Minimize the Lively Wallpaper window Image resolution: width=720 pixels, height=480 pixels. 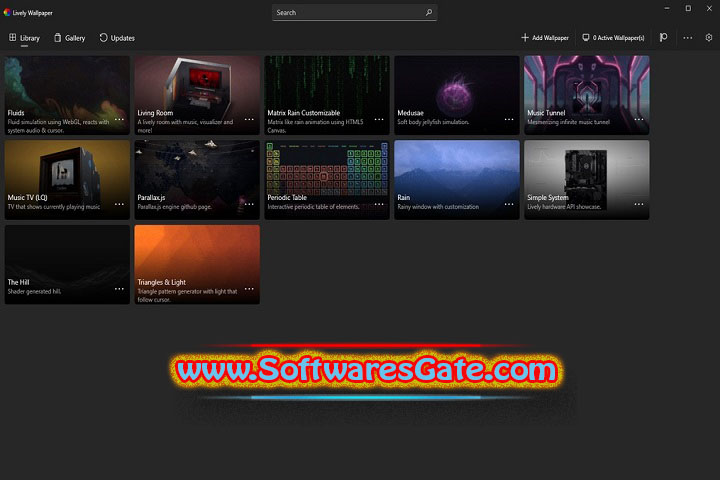(x=667, y=8)
